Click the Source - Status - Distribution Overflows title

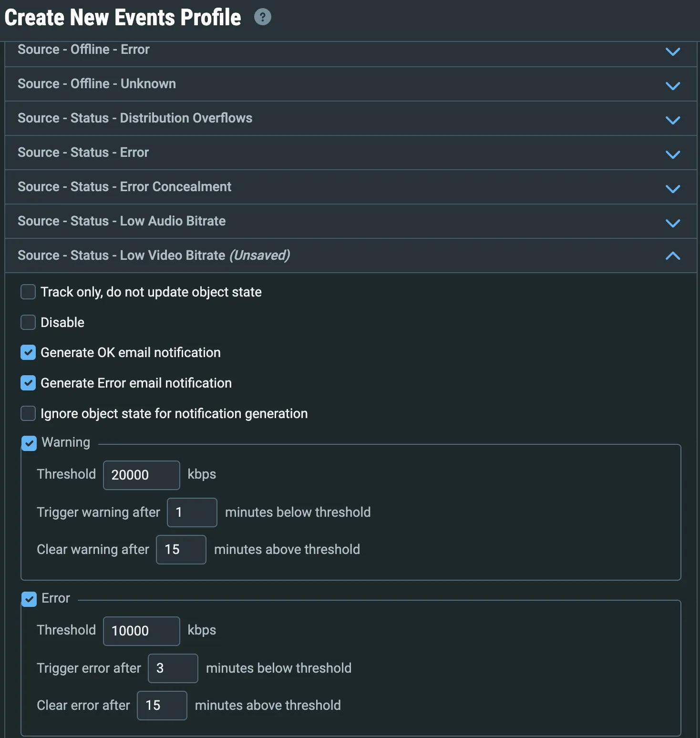135,118
